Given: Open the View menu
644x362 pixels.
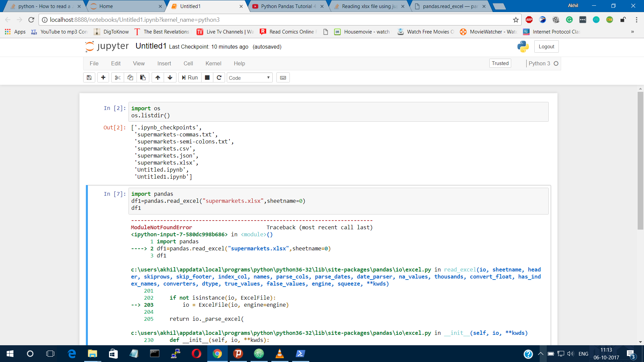Looking at the screenshot, I should tap(139, 63).
